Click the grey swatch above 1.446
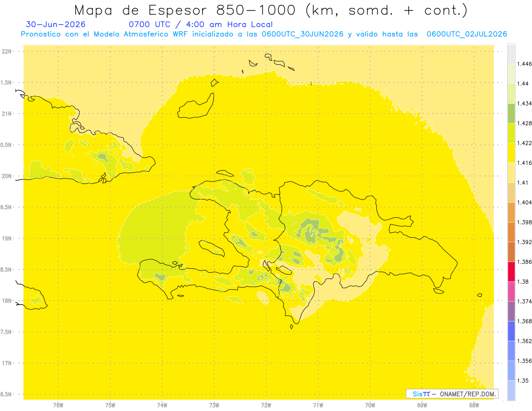Screen dimensions: 532x411 (511, 54)
